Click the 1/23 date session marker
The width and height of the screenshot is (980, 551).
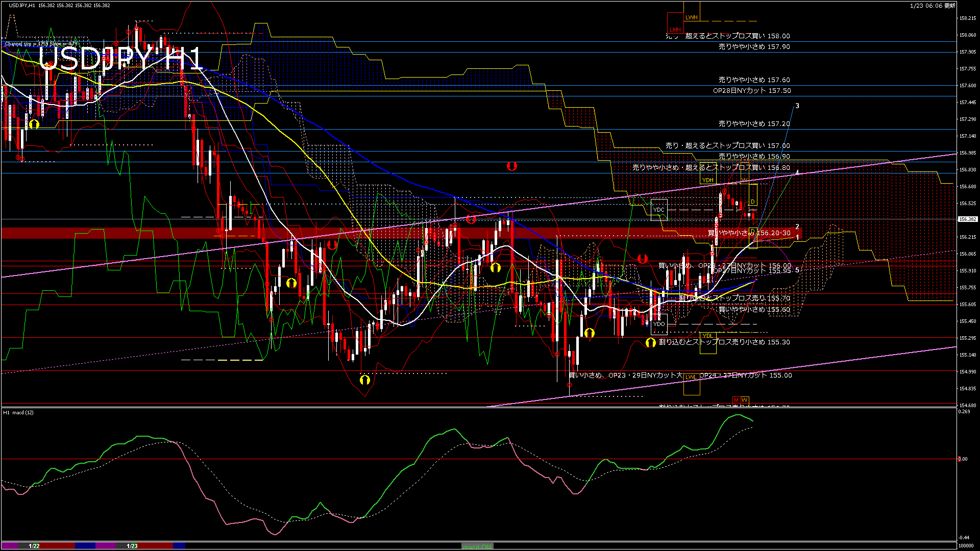pyautogui.click(x=132, y=546)
